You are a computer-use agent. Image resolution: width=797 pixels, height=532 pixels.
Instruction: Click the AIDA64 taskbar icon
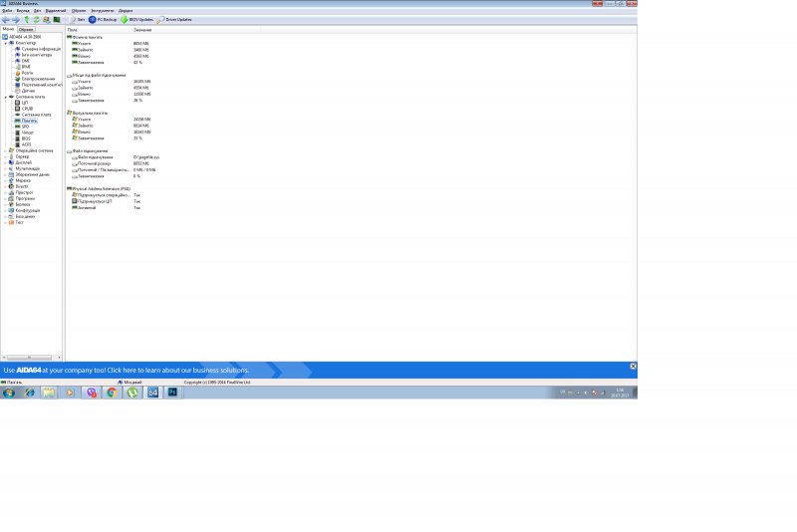coord(152,393)
